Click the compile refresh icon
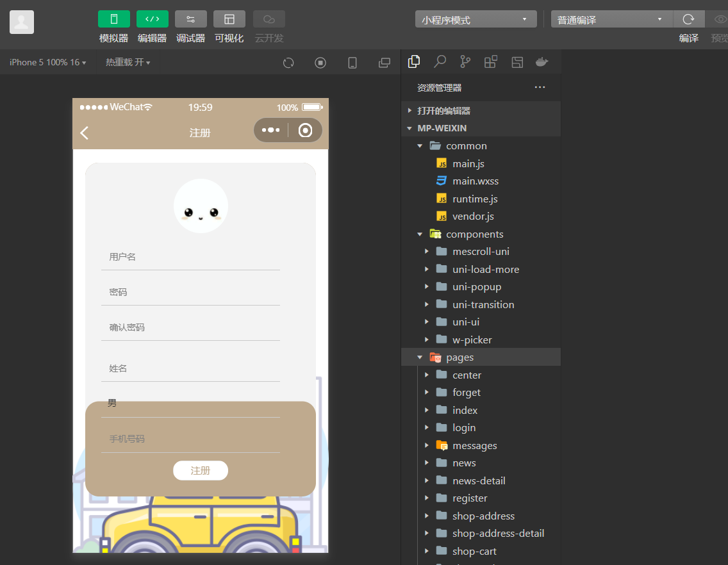 point(688,19)
